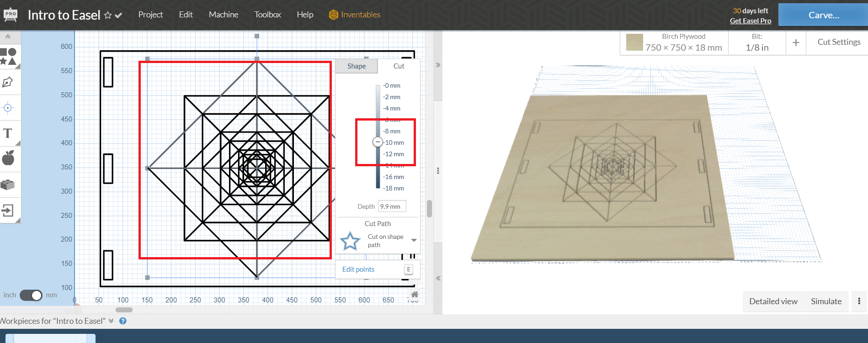Screen dimensions: 868x343
Task: Select the Pen drawing tool
Action: pyautogui.click(x=8, y=82)
